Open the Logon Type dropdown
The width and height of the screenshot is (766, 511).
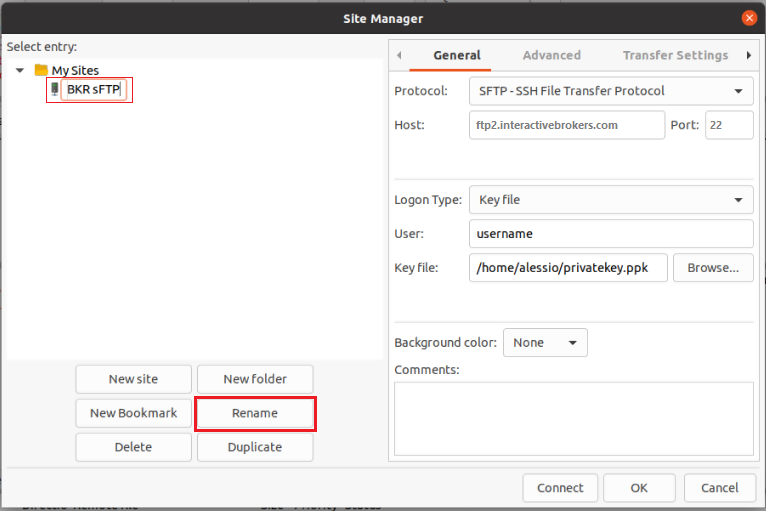click(x=611, y=200)
